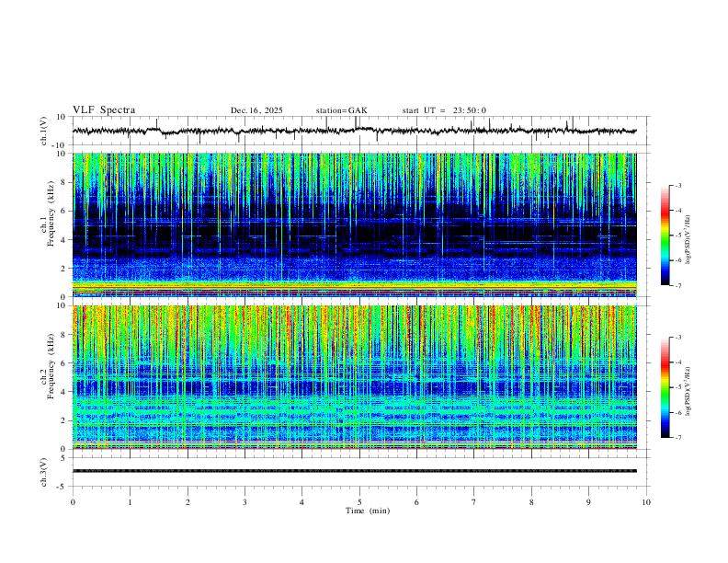Click the "-5" label on ch.1 color bar
The width and height of the screenshot is (728, 563).
678,236
